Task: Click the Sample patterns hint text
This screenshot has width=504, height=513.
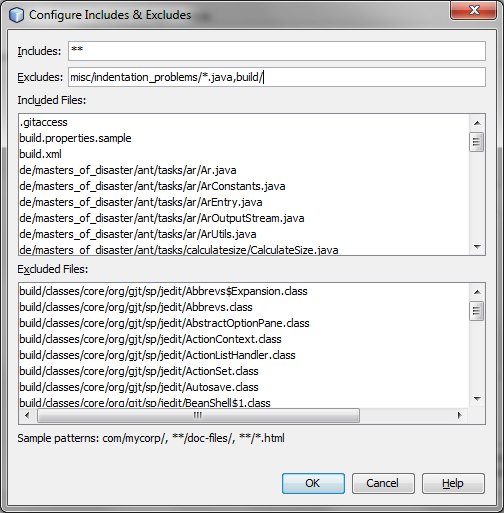Action: click(151, 438)
